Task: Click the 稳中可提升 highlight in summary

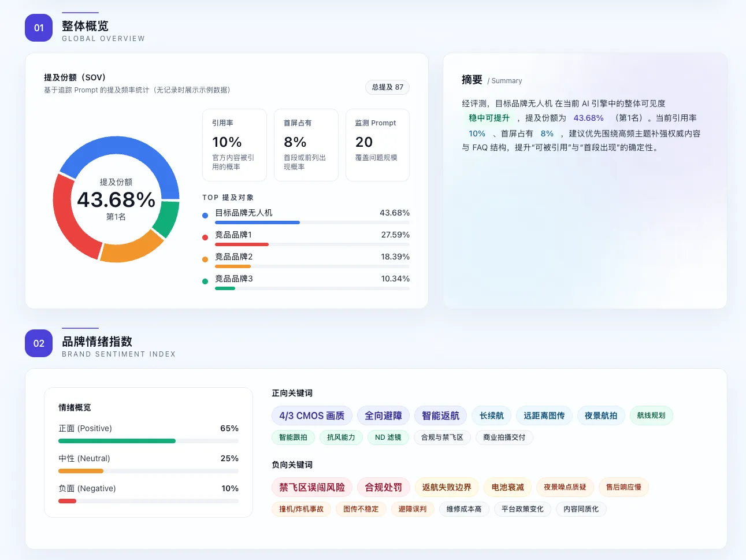Action: pos(489,118)
